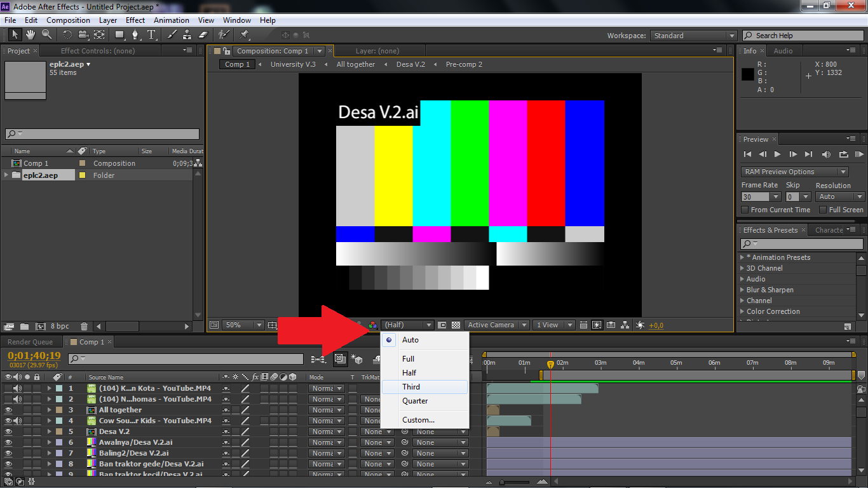Open the Camera tool

pos(84,35)
